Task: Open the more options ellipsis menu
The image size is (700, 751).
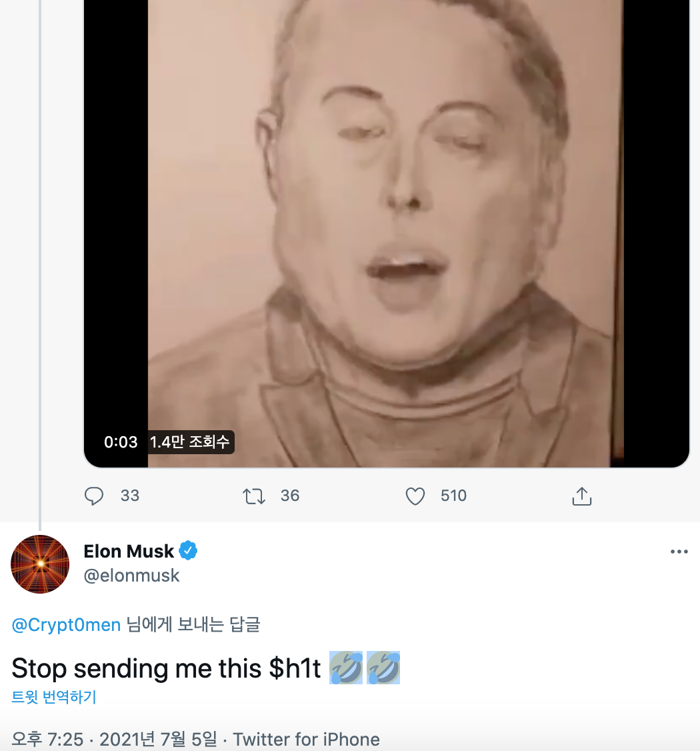Action: coord(679,552)
